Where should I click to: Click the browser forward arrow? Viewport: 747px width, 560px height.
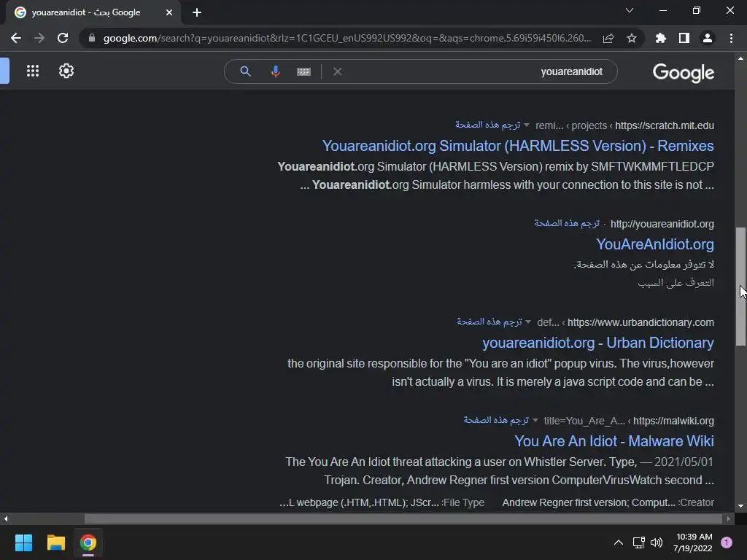tap(39, 38)
